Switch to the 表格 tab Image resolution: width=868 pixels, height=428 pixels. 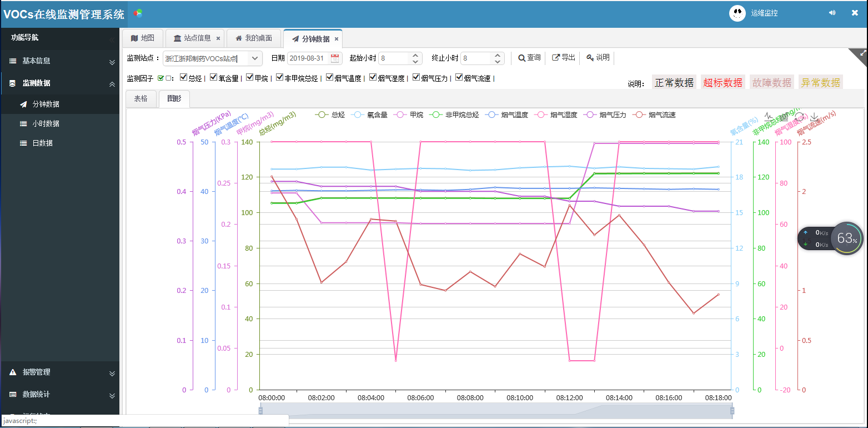click(141, 98)
